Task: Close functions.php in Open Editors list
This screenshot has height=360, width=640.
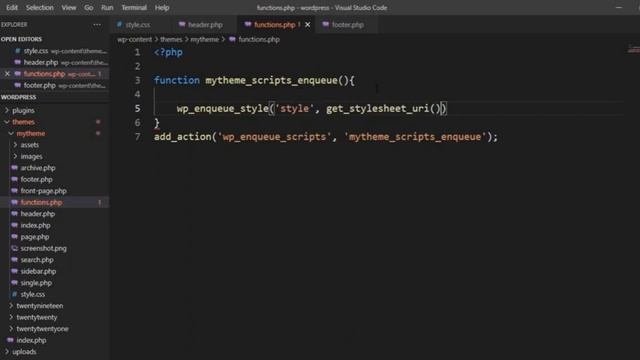Action: pyautogui.click(x=7, y=74)
